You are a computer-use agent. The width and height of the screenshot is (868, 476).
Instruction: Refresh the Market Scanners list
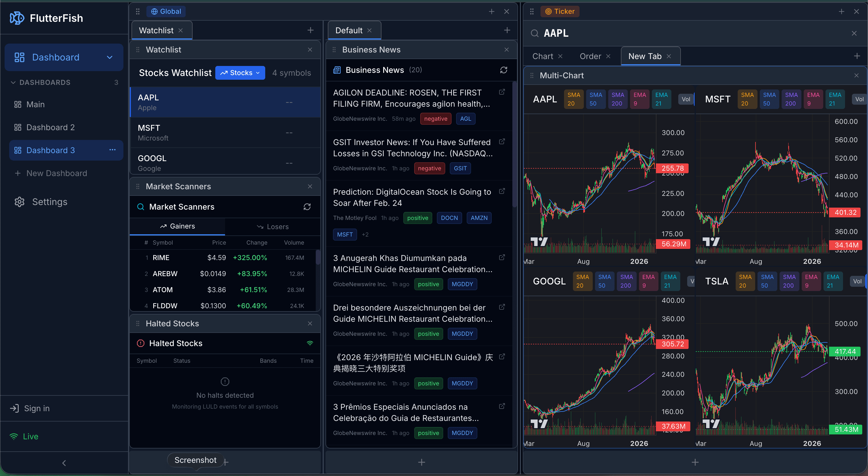click(x=307, y=207)
